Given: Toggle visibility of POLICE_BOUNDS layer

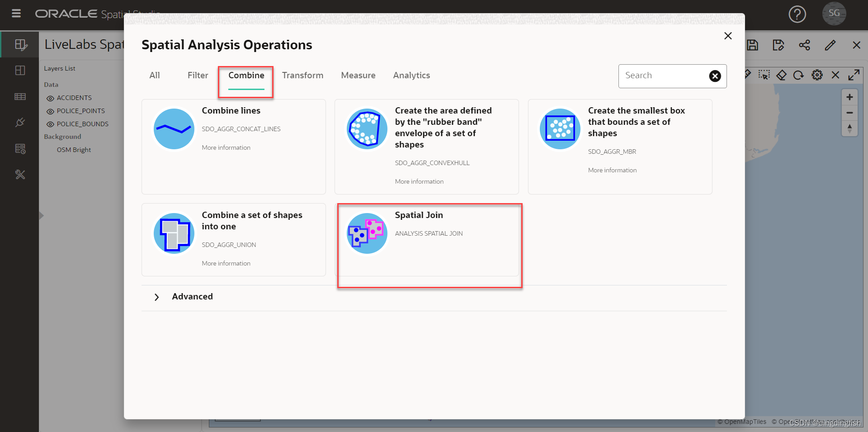Looking at the screenshot, I should (50, 124).
